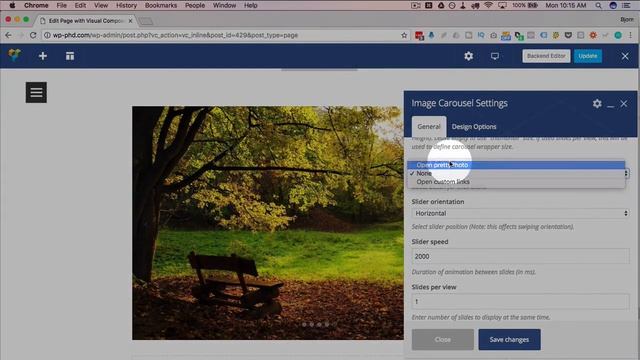Open Slider orientation Horizontal dropdown
This screenshot has height=360, width=640.
point(520,213)
